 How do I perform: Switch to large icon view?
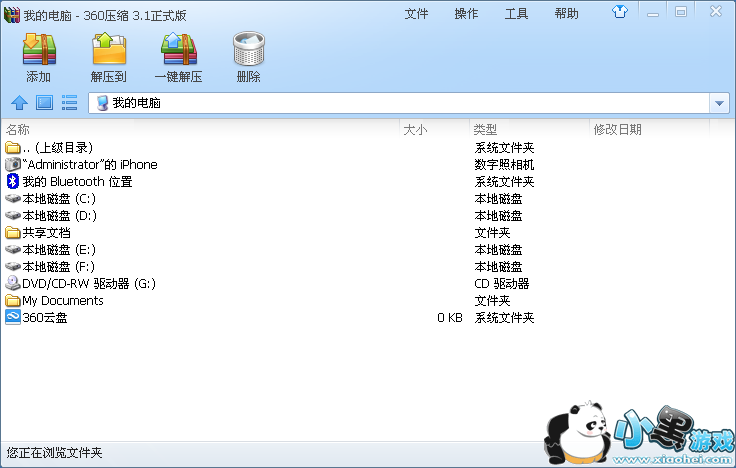click(45, 102)
